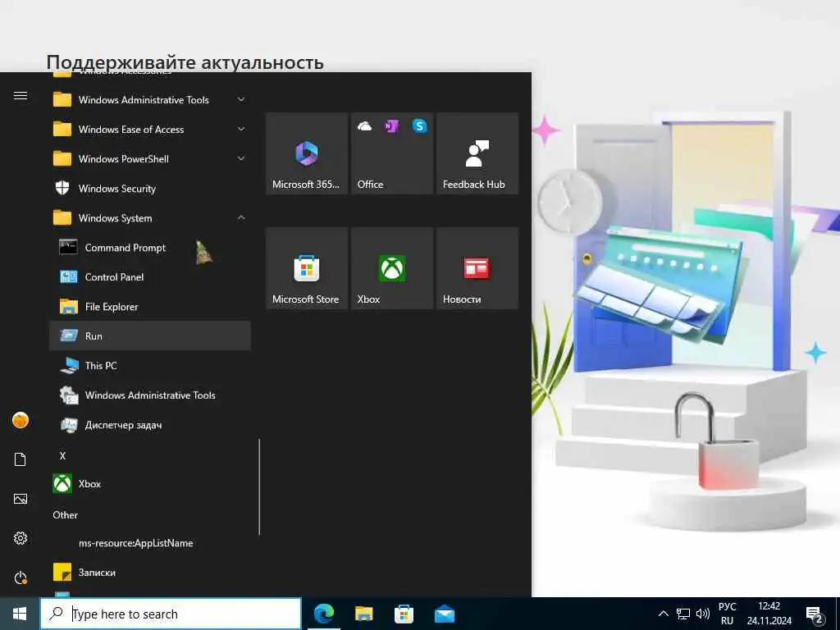Viewport: 840px width, 630px height.
Task: Click the Windows Start button
Action: pyautogui.click(x=20, y=614)
